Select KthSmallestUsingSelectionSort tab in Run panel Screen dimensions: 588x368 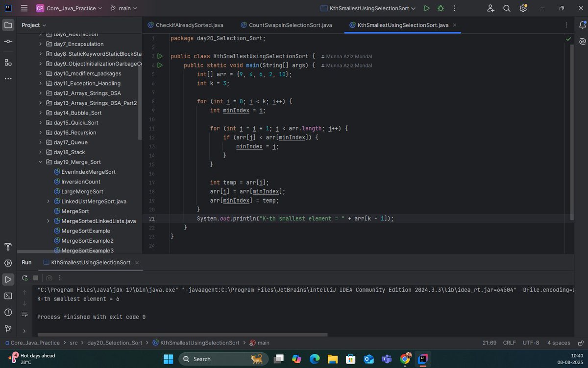[x=91, y=262]
